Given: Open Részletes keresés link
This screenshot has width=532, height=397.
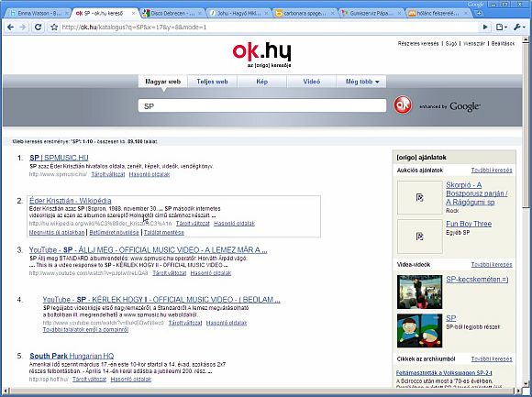Looking at the screenshot, I should 418,43.
